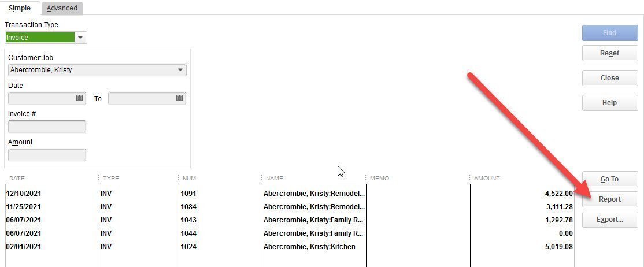Open the Transaction Type dropdown arrow
Screen dimensions: 644x267
[x=80, y=38]
